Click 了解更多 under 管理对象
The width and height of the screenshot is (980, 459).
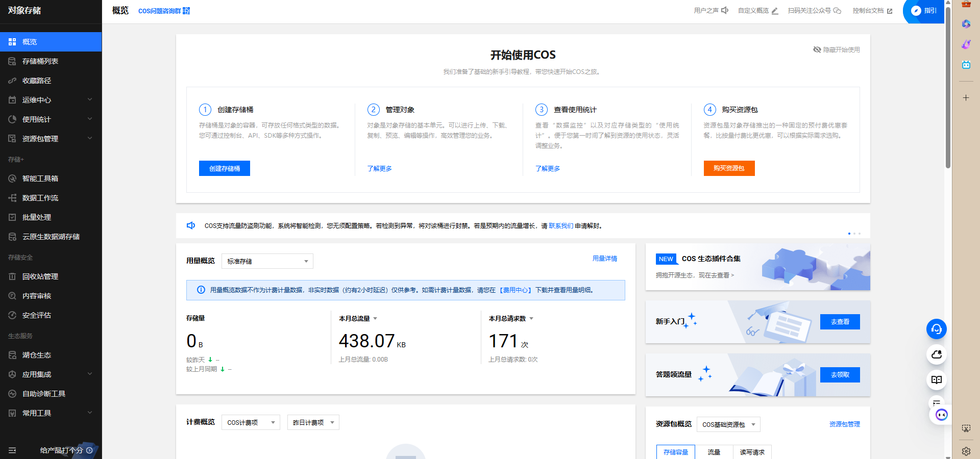tap(380, 168)
